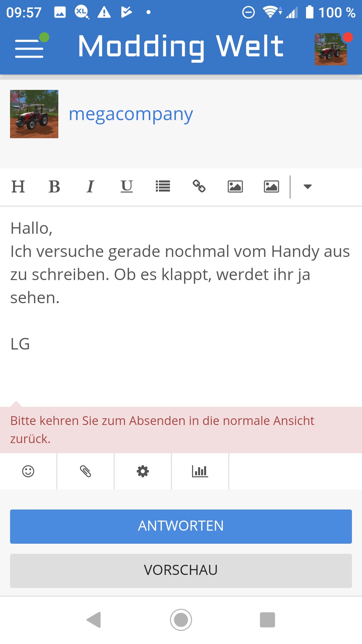Expand the toolbar's more options arrow
This screenshot has width=362, height=644.
308,186
